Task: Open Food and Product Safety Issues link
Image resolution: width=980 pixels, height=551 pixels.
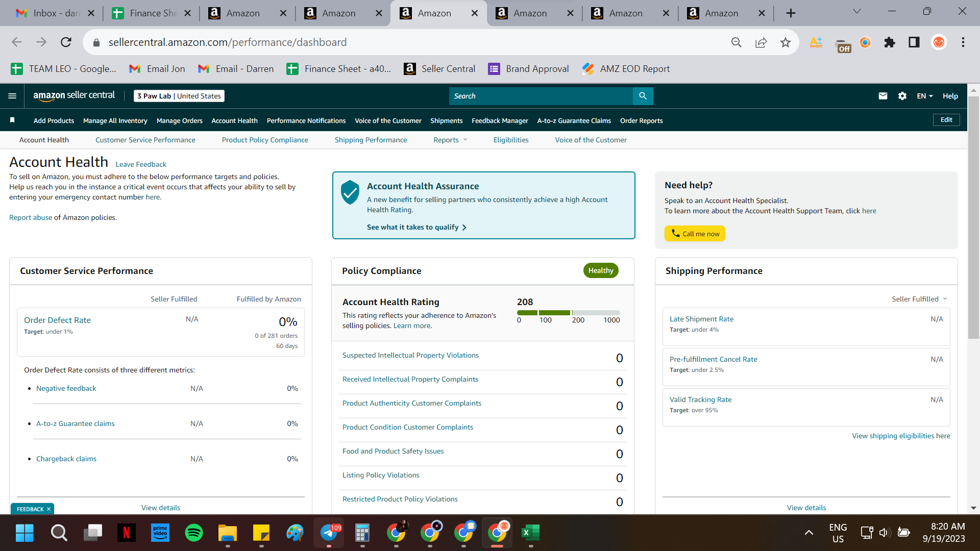Action: (x=393, y=451)
